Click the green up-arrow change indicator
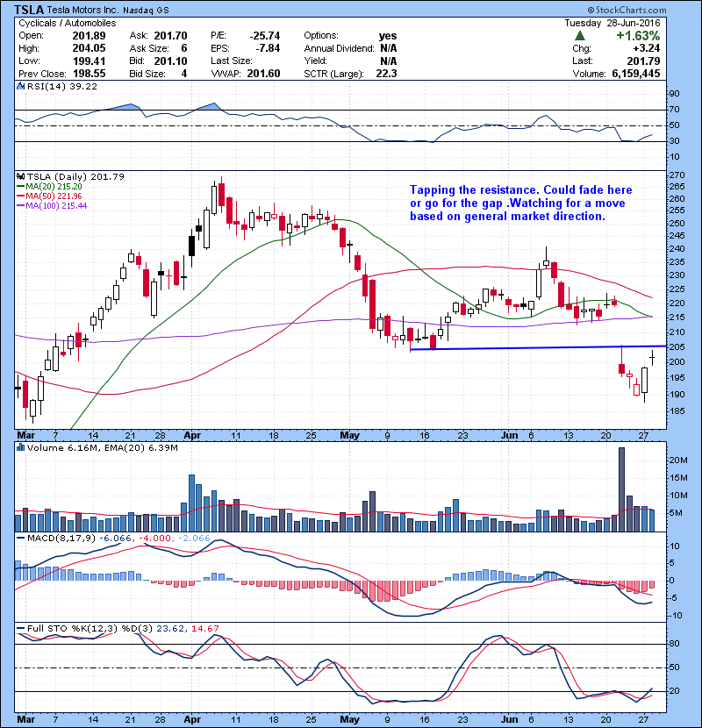This screenshot has width=702, height=728. (579, 36)
